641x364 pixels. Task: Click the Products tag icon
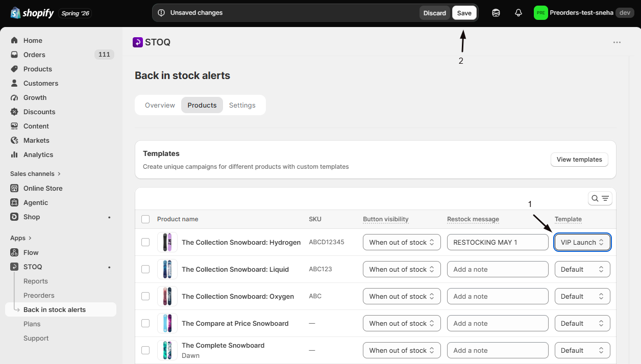(14, 69)
